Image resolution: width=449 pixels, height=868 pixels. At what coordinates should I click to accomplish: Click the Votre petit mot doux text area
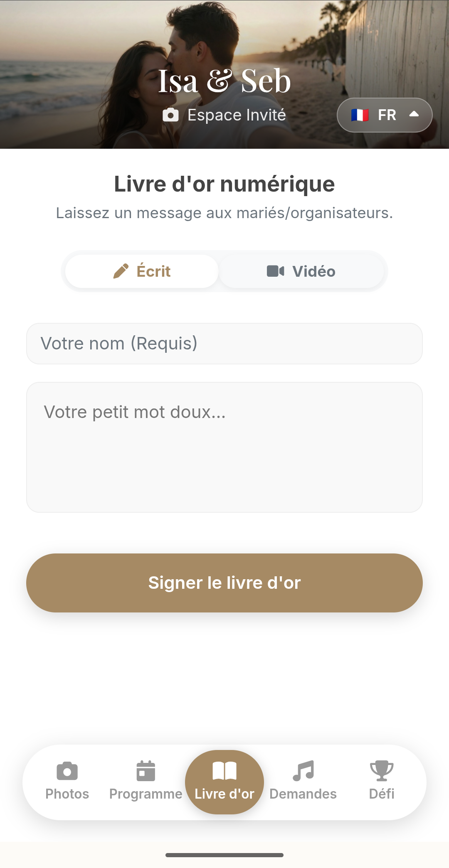pyautogui.click(x=224, y=447)
